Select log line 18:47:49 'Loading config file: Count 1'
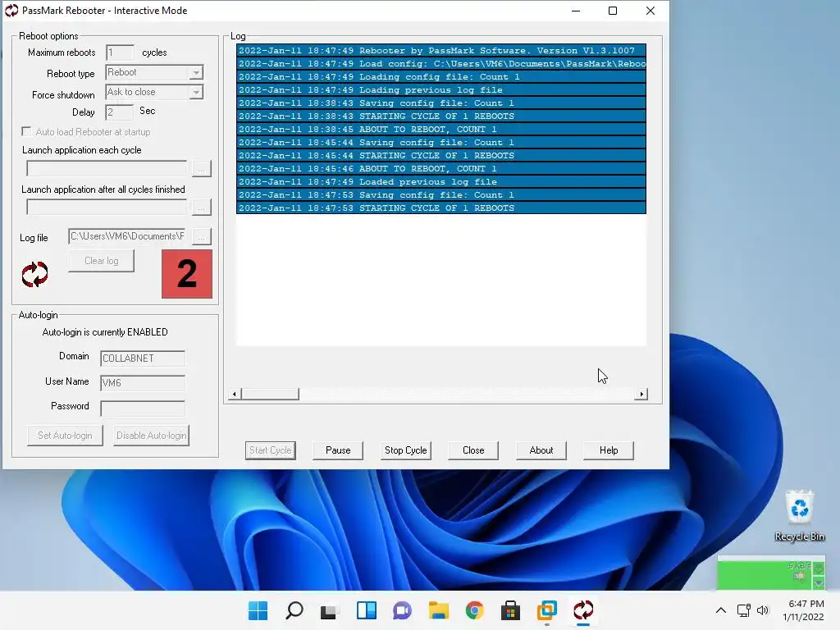Viewport: 840px width, 630px height. pos(441,76)
